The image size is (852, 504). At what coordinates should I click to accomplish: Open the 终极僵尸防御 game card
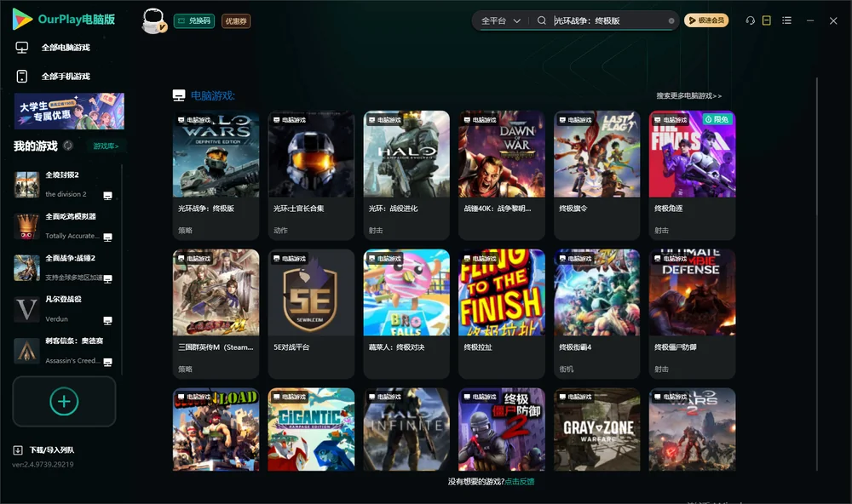(692, 313)
